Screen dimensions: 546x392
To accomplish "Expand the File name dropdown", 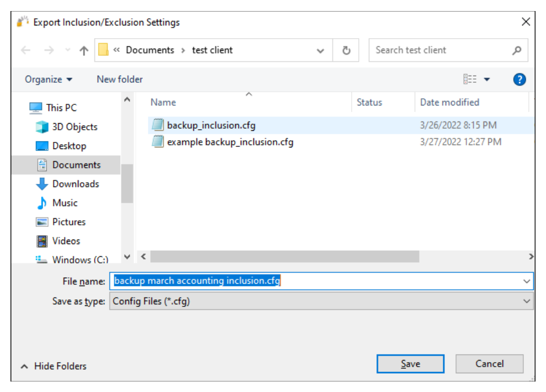I will tap(527, 281).
